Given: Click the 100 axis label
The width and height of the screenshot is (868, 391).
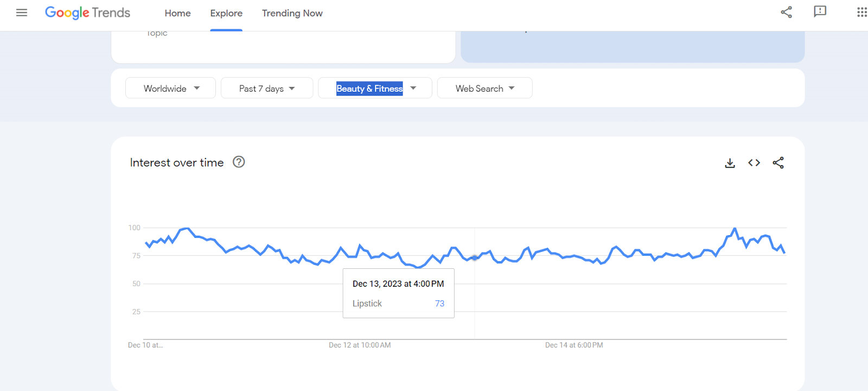Looking at the screenshot, I should tap(134, 228).
